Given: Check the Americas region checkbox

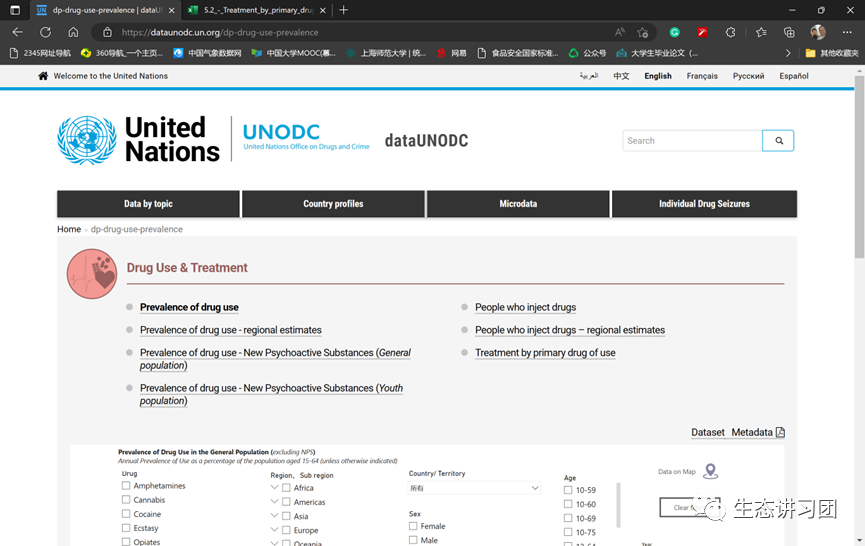Looking at the screenshot, I should pyautogui.click(x=286, y=502).
